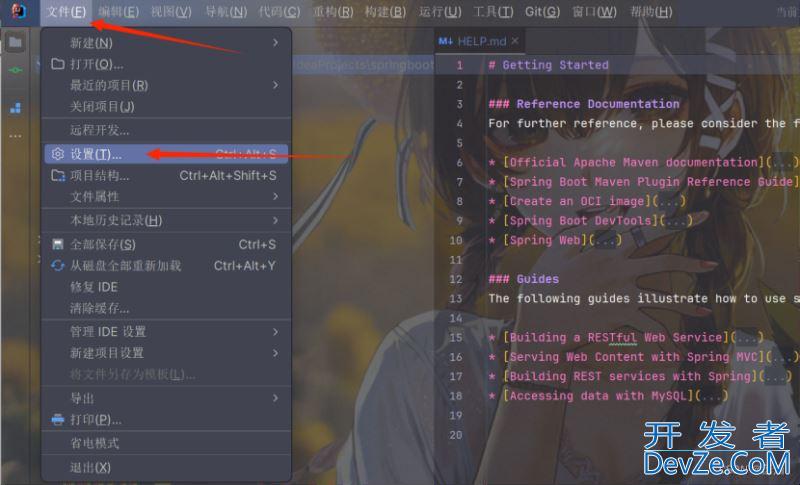800x485 pixels.
Task: Expand the 最近的项目(R) submenu arrow
Action: click(276, 85)
